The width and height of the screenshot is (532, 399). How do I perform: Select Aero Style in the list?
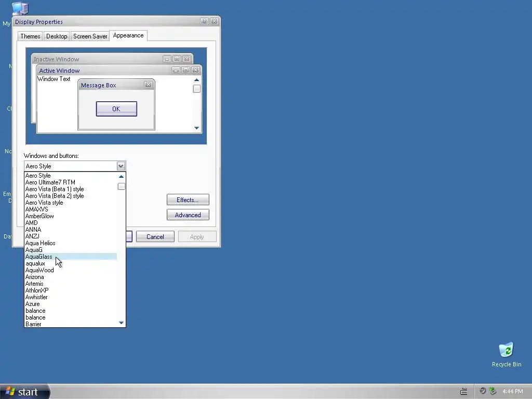[71, 176]
